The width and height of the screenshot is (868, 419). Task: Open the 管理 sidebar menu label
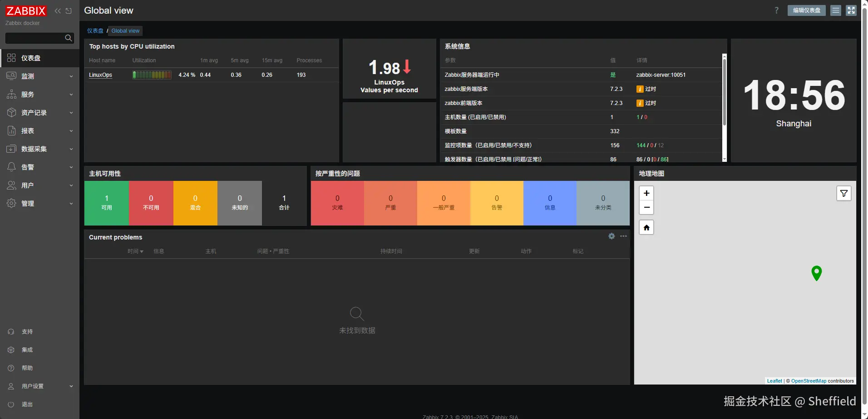28,204
